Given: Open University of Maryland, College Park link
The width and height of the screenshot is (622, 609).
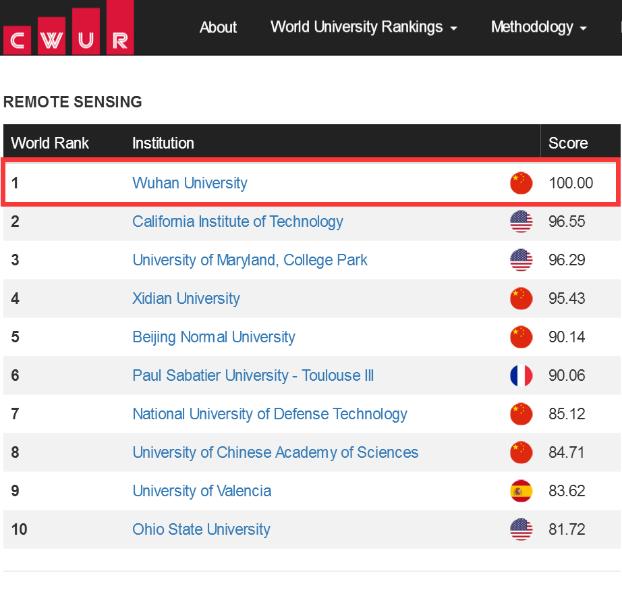Looking at the screenshot, I should pos(249,260).
